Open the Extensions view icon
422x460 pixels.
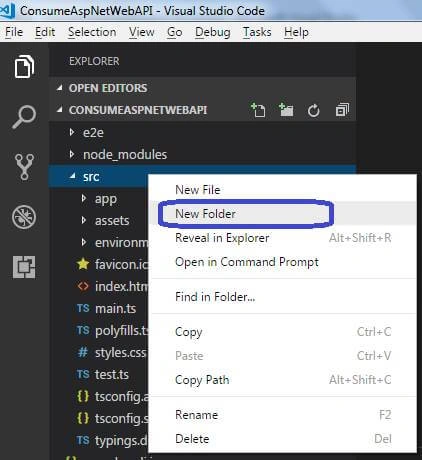click(x=24, y=267)
